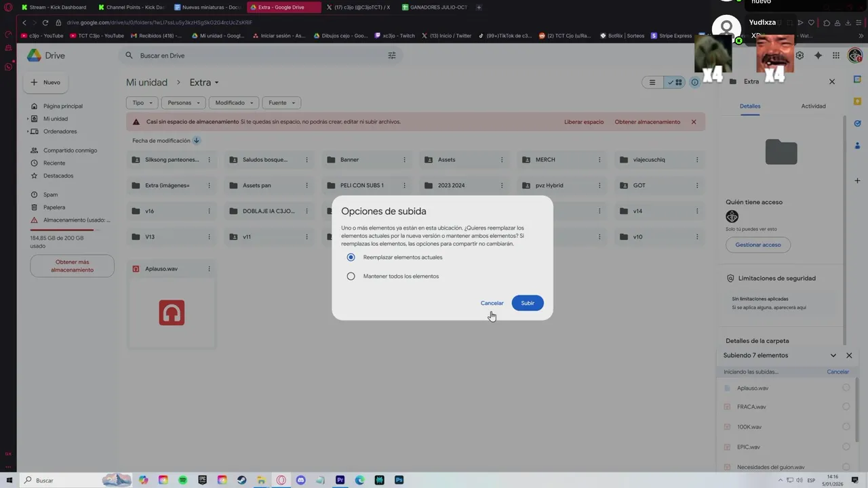Open more options for GOT folder
868x488 pixels.
tap(697, 186)
